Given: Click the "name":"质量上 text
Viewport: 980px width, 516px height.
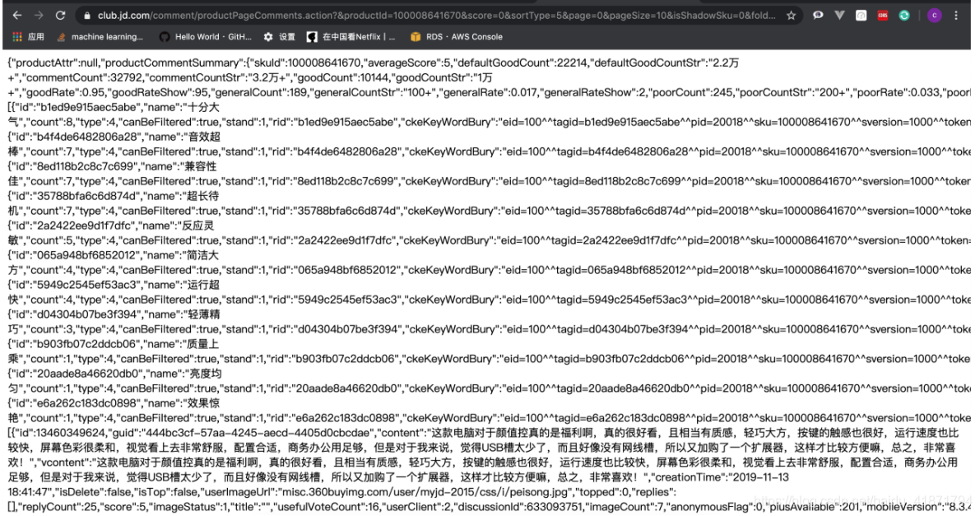Looking at the screenshot, I should tap(182, 344).
